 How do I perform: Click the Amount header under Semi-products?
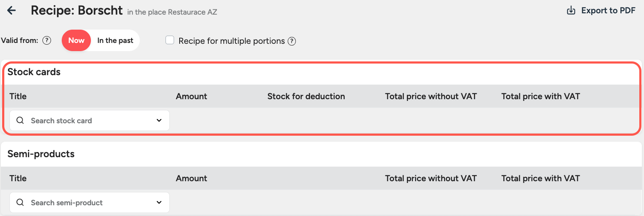click(191, 178)
